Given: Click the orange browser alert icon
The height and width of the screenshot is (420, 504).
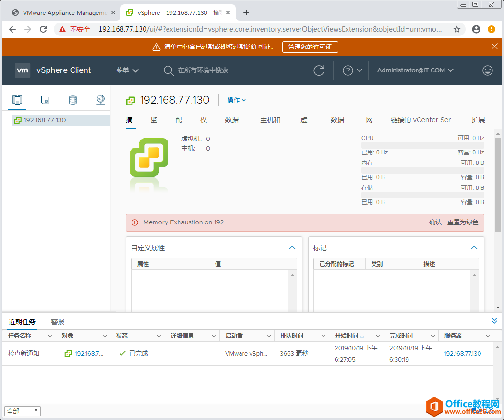Looking at the screenshot, I should tap(492, 29).
